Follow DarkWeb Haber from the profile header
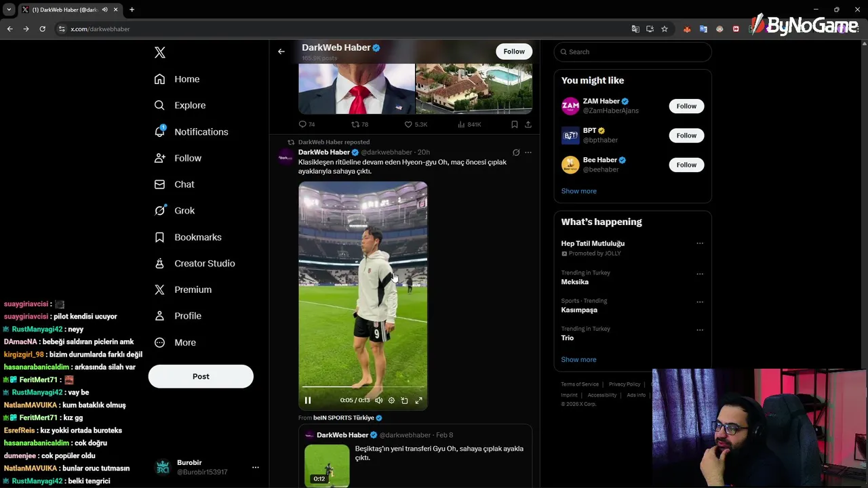Image resolution: width=868 pixels, height=488 pixels. pyautogui.click(x=514, y=52)
